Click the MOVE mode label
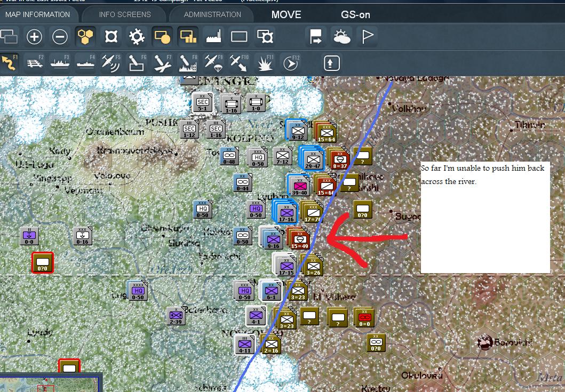Image resolution: width=565 pixels, height=392 pixels. 286,14
